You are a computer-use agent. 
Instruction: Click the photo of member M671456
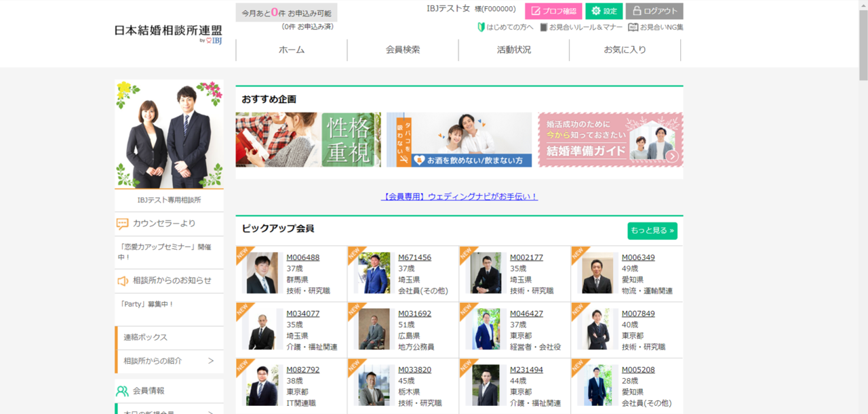coord(374,273)
